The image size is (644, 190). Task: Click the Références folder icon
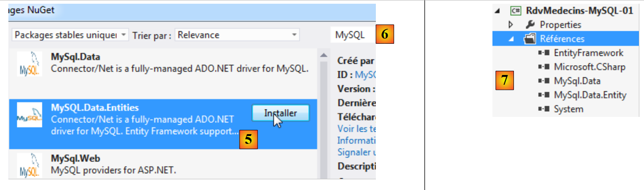(529, 39)
